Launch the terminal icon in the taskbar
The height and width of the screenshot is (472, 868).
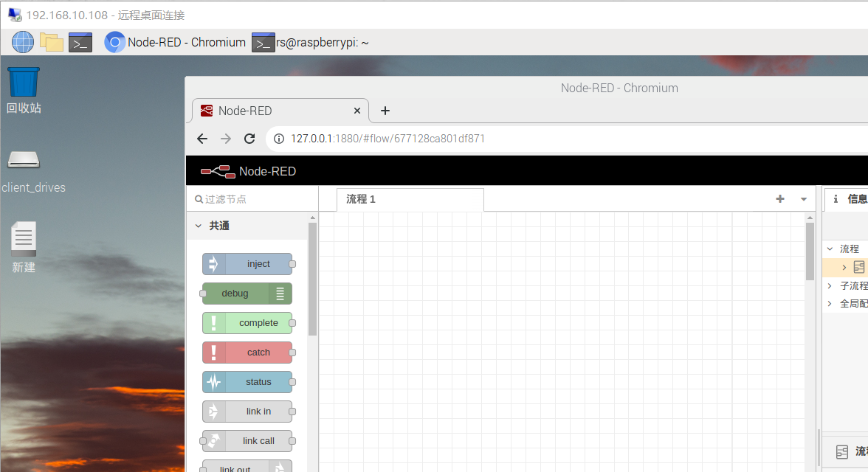(80, 42)
